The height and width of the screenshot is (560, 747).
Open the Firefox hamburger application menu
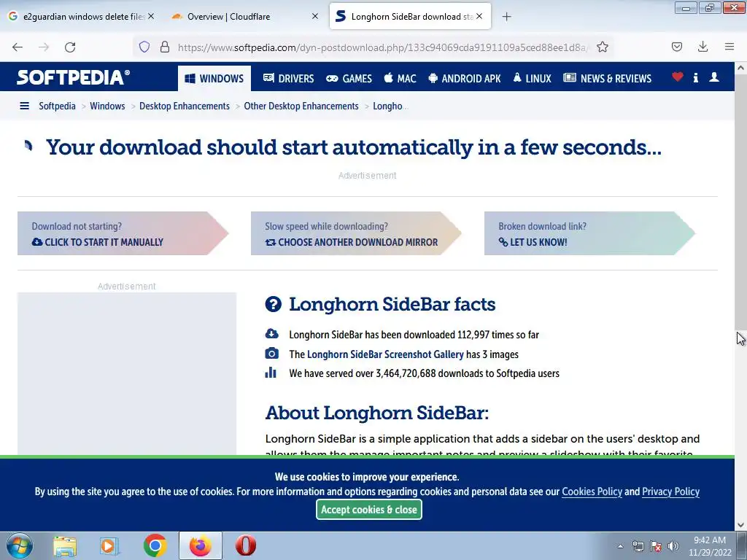(x=729, y=47)
